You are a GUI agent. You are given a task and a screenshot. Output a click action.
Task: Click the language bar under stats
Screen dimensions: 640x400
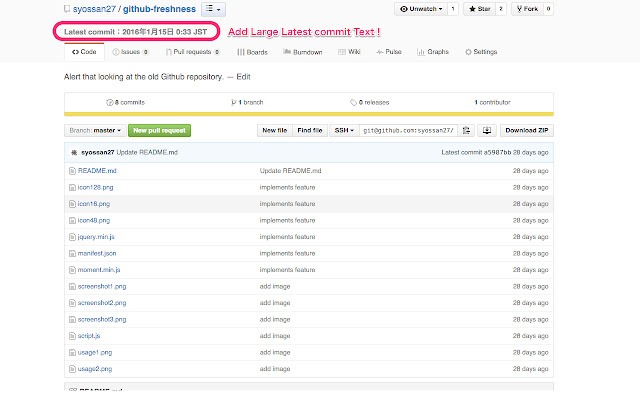(x=309, y=114)
